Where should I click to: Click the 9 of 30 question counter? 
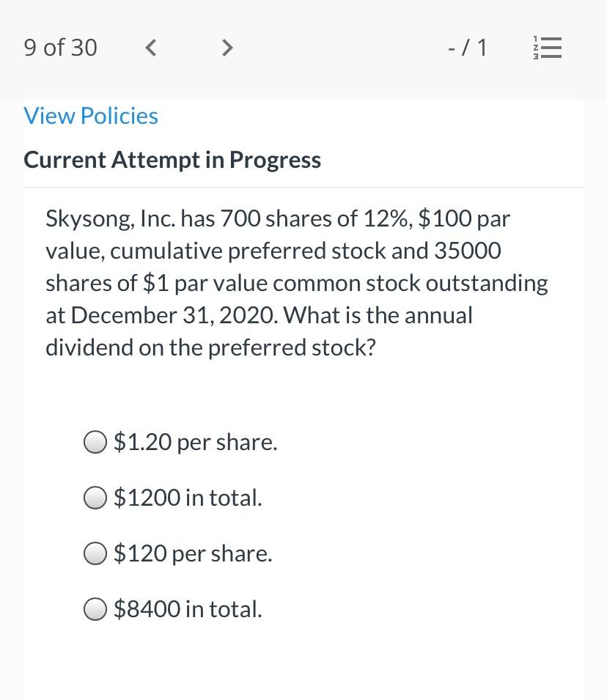point(60,48)
